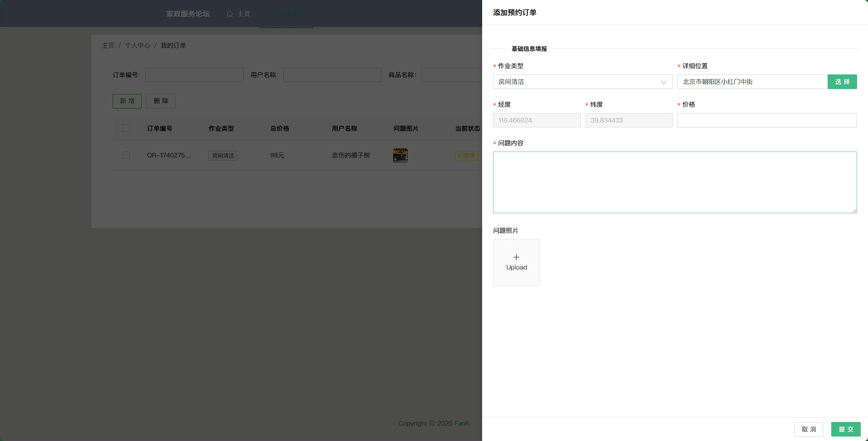Open the order's problem image thumbnail
Screen dimensions: 868x441
[400, 155]
